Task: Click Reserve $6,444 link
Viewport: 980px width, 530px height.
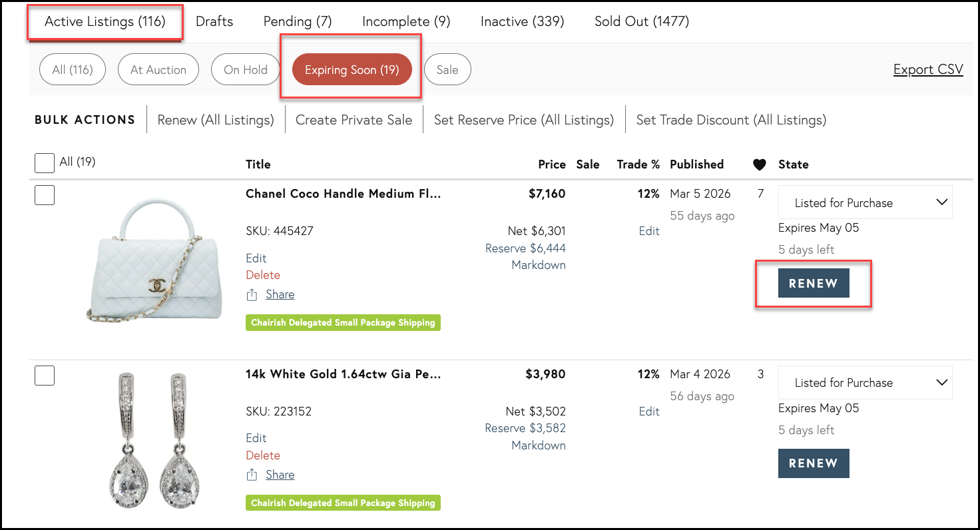Action: [x=525, y=248]
